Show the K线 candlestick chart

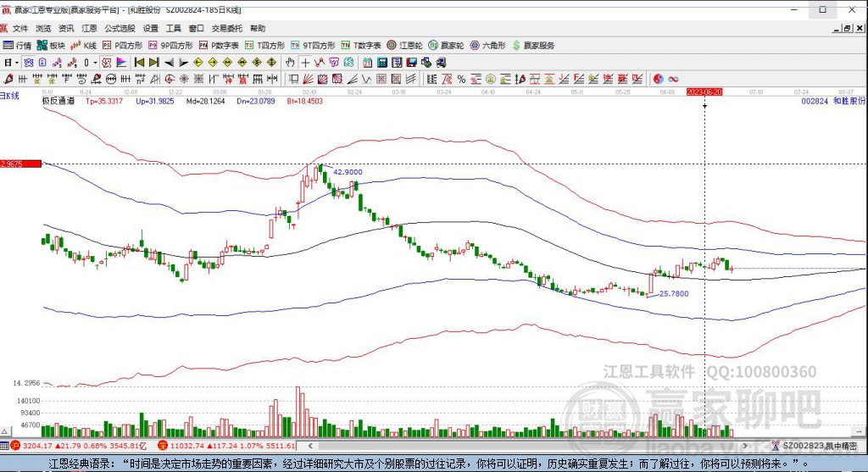[x=84, y=46]
